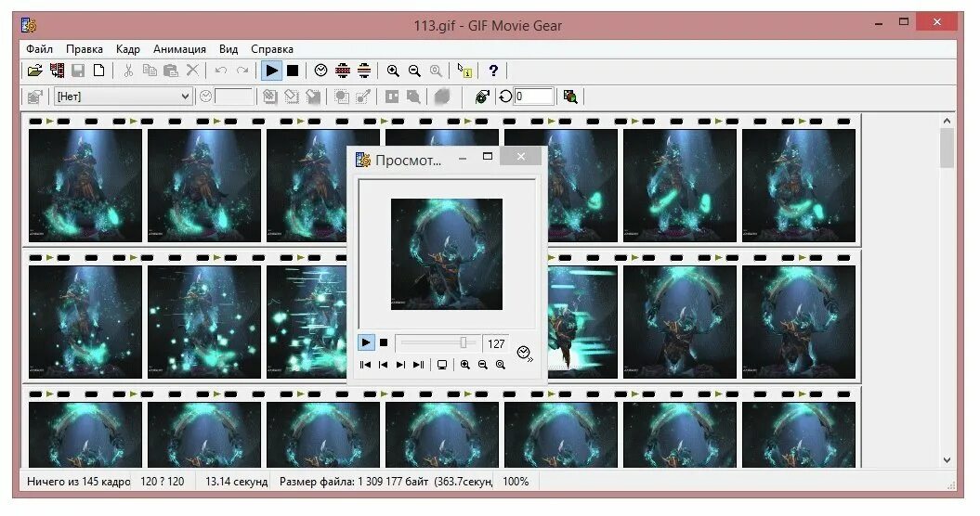Click the '13.14 секунд' status bar entry

(236, 482)
